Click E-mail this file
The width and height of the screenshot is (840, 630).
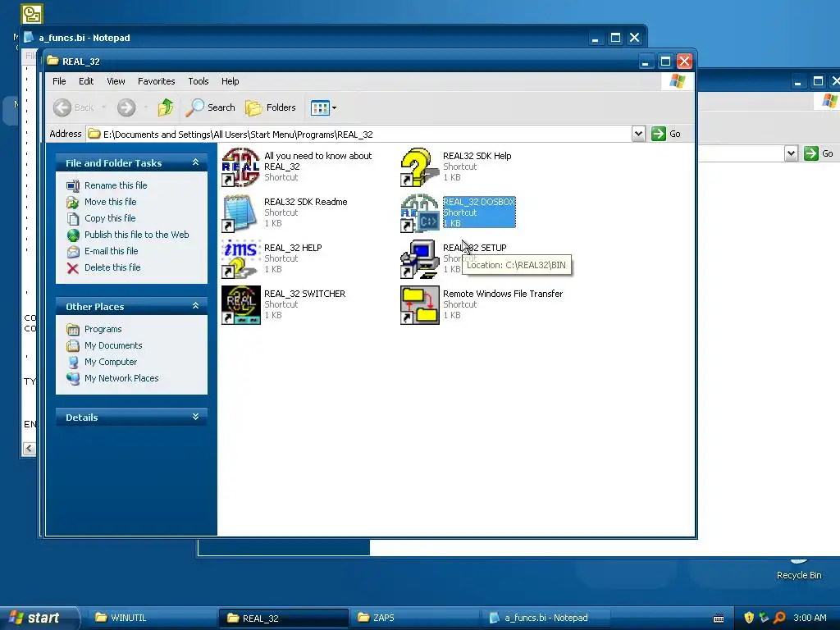(x=111, y=251)
